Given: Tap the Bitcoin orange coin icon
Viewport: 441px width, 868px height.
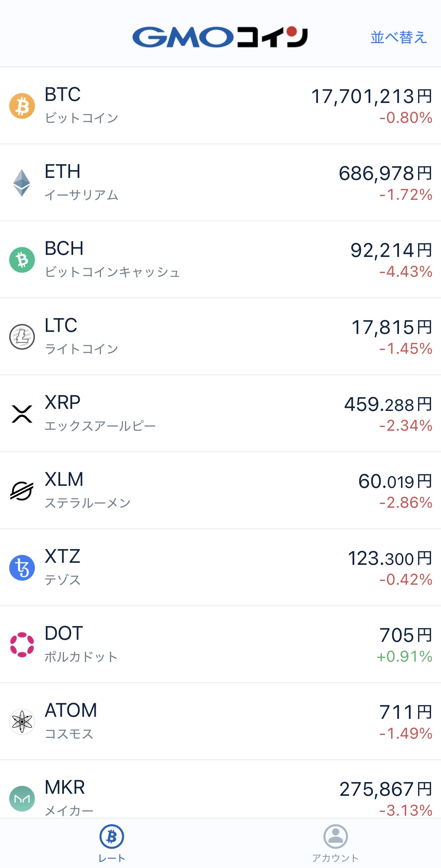Looking at the screenshot, I should [22, 106].
